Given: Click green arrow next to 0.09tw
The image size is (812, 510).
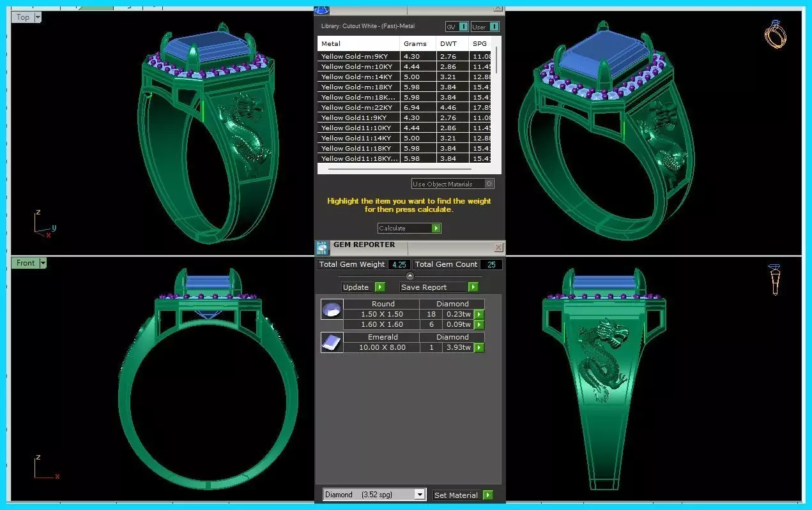Looking at the screenshot, I should (x=479, y=325).
